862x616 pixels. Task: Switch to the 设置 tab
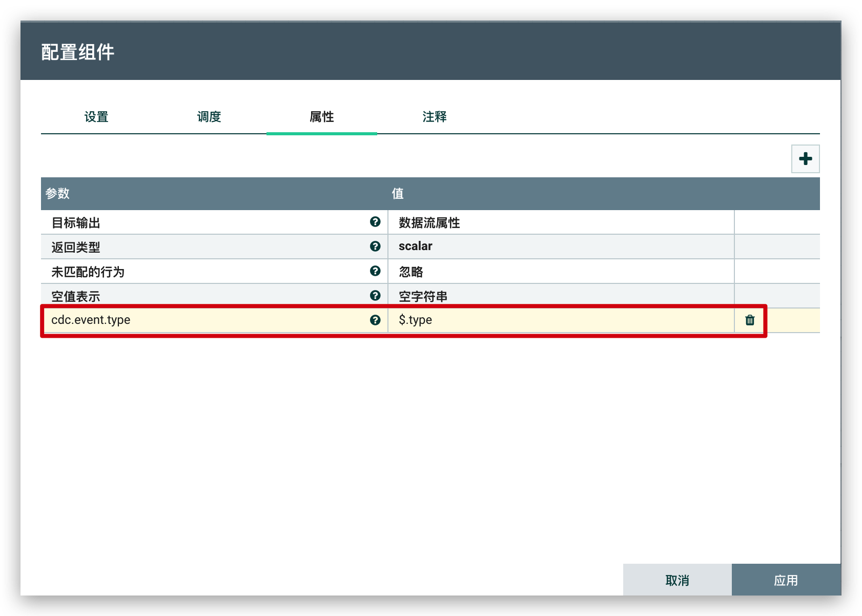coord(96,117)
